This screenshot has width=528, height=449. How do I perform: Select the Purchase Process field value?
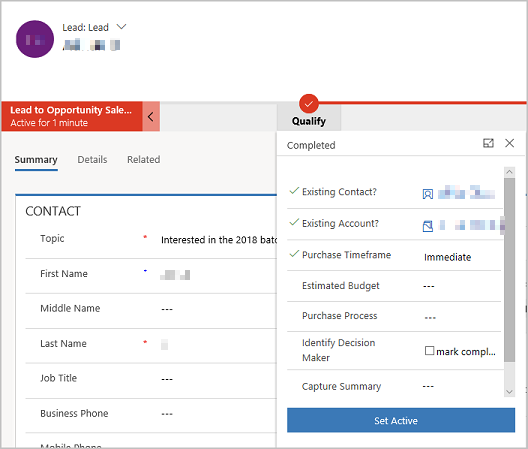[x=430, y=318]
